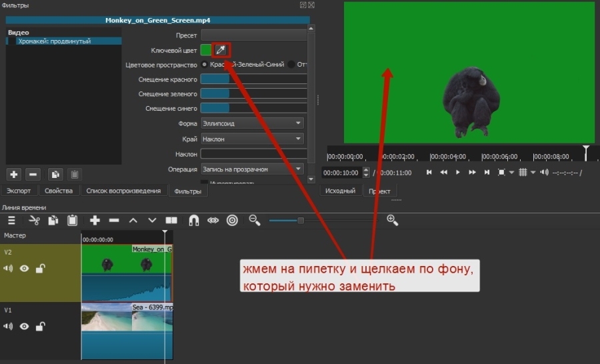The height and width of the screenshot is (364, 600).
Task: Click the green Ключевой цвет swatch
Action: [x=206, y=50]
